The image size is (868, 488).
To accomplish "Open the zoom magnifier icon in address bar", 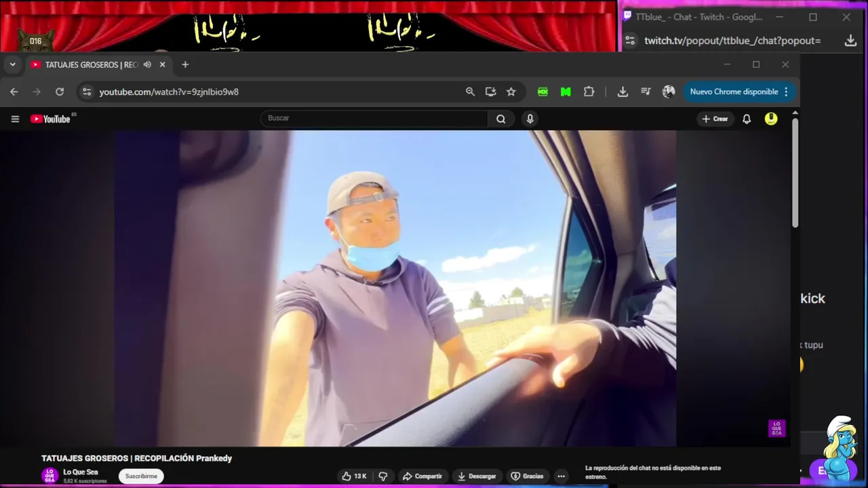I will point(470,91).
